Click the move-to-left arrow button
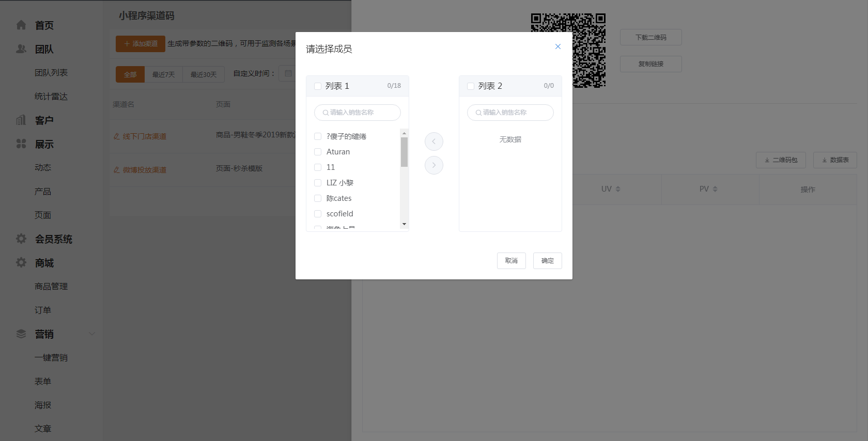Screen dimensions: 868x441 (x=433, y=141)
